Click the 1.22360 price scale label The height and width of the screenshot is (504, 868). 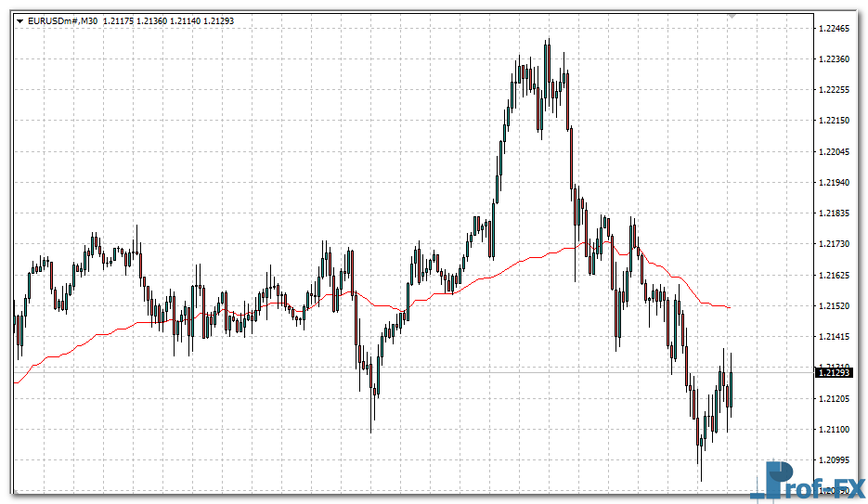point(835,59)
